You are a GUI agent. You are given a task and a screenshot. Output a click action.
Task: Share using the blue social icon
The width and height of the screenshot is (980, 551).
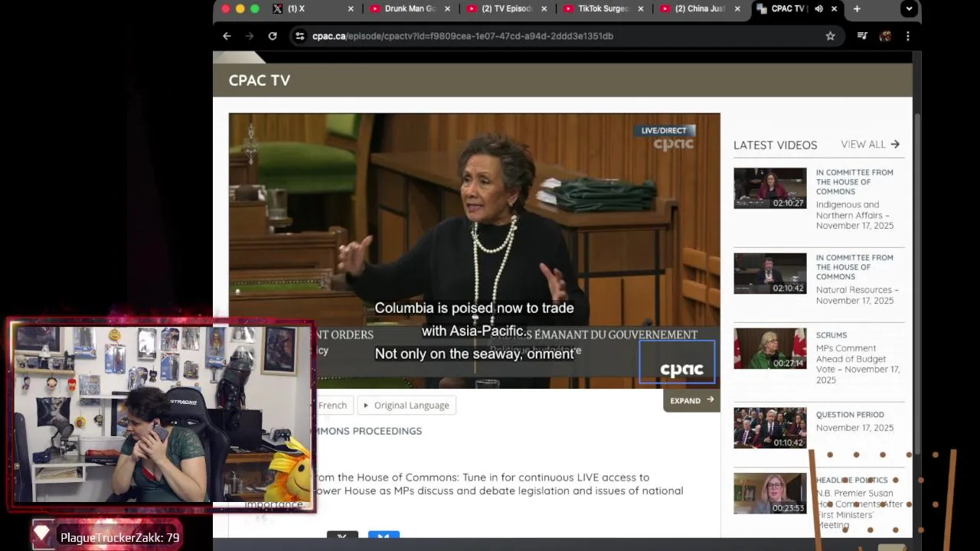[x=384, y=535]
